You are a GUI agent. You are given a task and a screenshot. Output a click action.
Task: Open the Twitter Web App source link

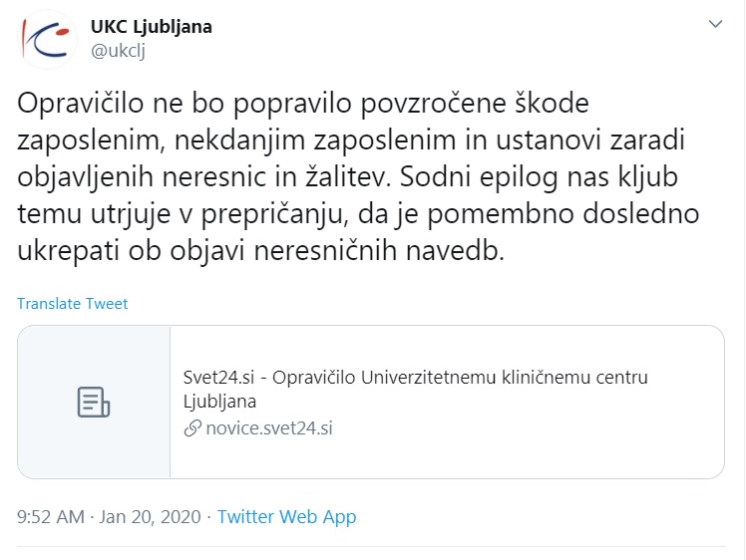click(x=286, y=517)
